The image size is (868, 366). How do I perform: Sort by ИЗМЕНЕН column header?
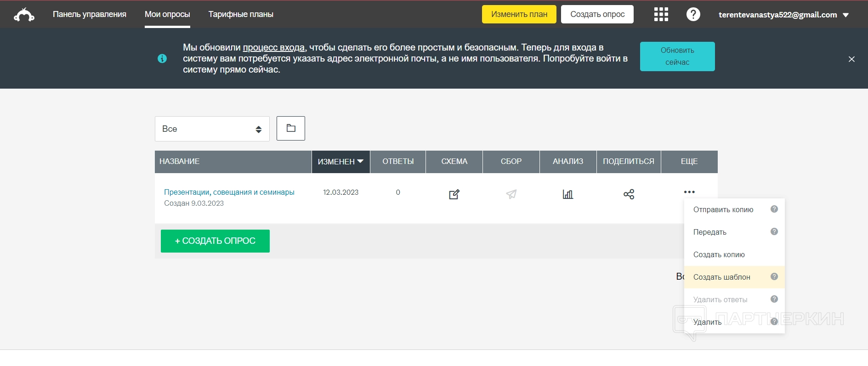[340, 162]
